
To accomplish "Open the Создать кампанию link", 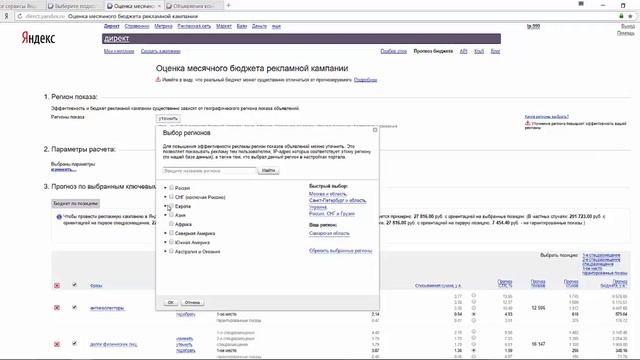I will (x=160, y=51).
